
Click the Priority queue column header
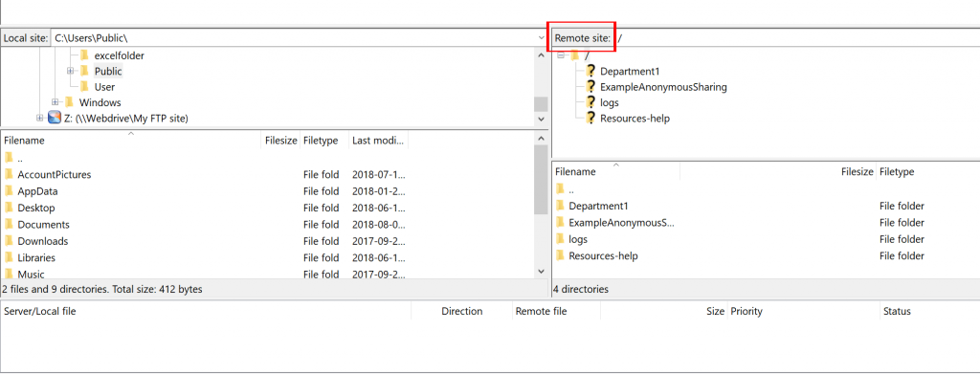point(803,311)
